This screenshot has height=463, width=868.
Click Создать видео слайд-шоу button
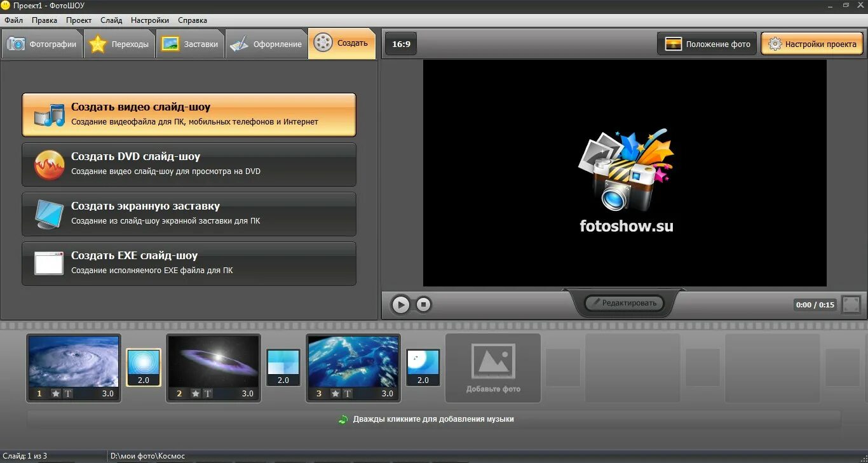coord(189,115)
